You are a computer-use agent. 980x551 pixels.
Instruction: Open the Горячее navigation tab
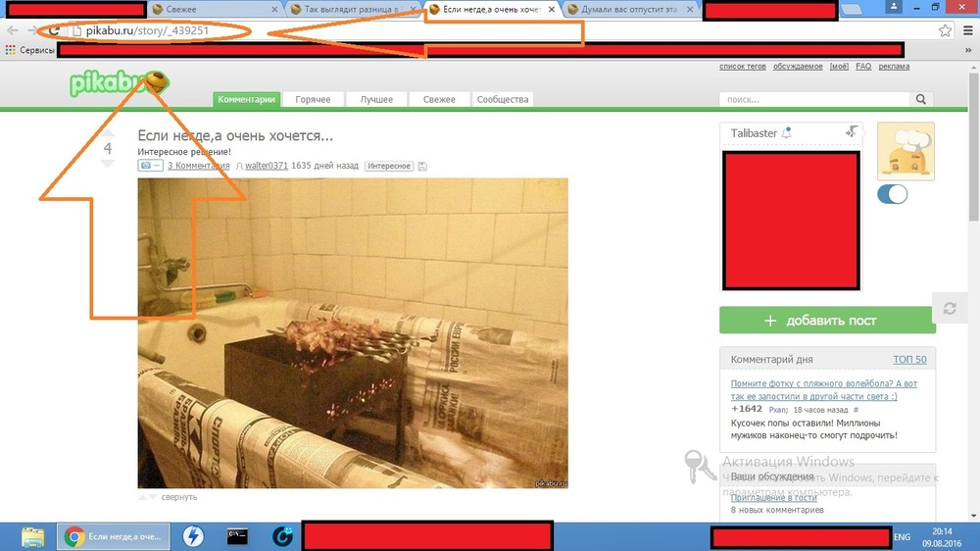[313, 99]
